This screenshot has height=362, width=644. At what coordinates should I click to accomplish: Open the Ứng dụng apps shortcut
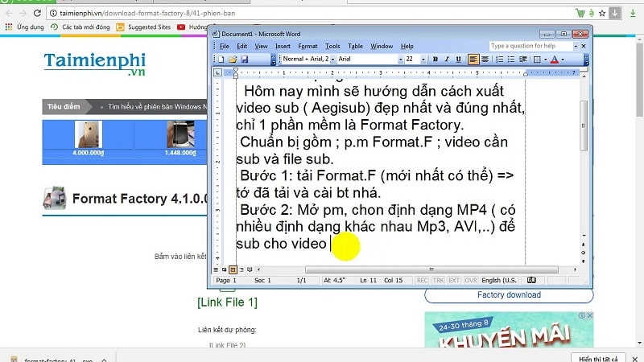(24, 27)
